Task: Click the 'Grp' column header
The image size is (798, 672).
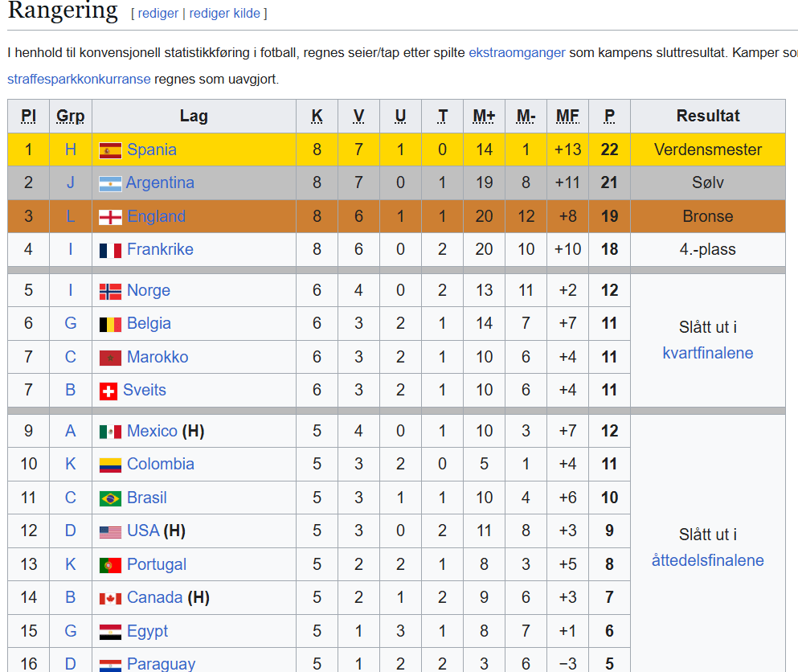Action: tap(70, 116)
